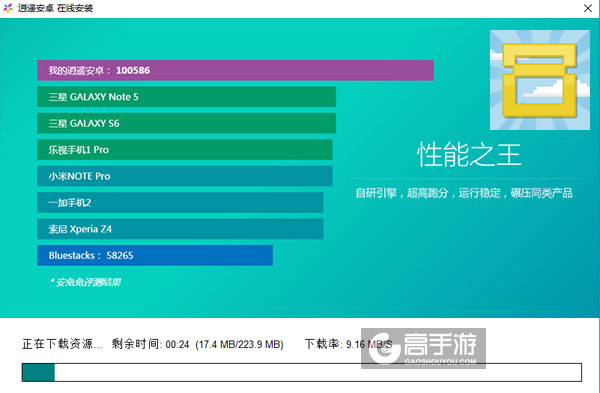Screen dimensions: 600x393
Task: Click the 自研引擎 slogan text
Action: (464, 193)
